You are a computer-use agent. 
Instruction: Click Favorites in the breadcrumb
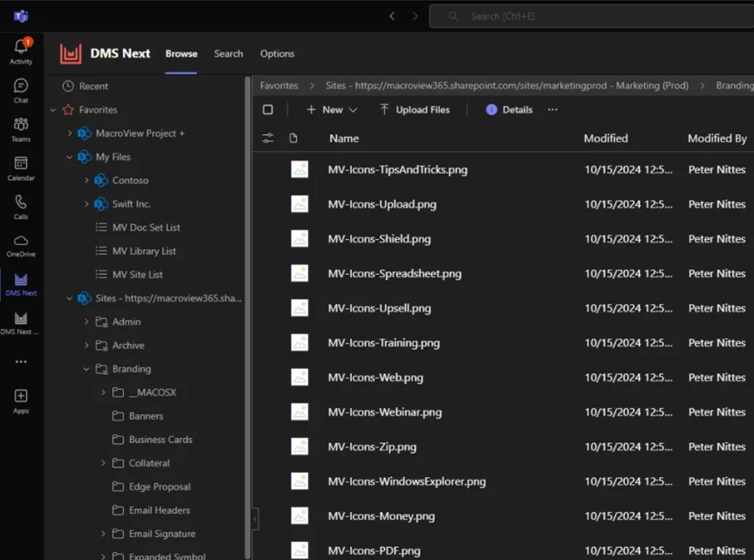click(x=279, y=85)
